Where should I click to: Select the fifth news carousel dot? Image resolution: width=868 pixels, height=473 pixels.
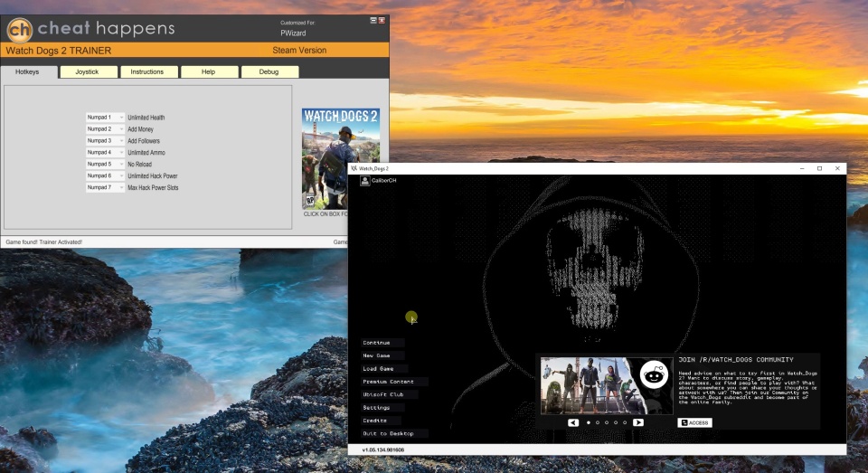click(625, 422)
